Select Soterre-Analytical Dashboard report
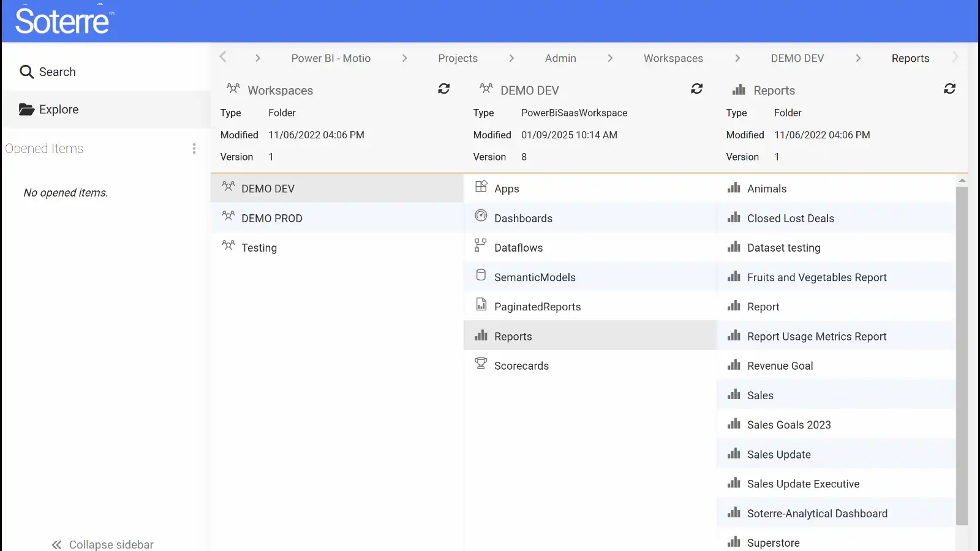The height and width of the screenshot is (551, 980). (x=816, y=514)
